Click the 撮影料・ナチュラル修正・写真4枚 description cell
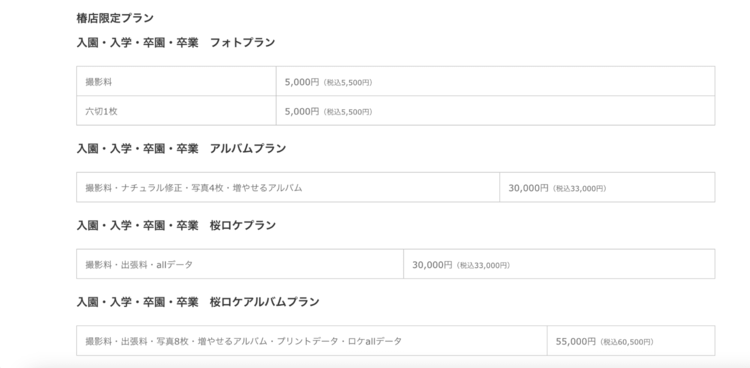Image resolution: width=750 pixels, height=368 pixels. click(288, 187)
